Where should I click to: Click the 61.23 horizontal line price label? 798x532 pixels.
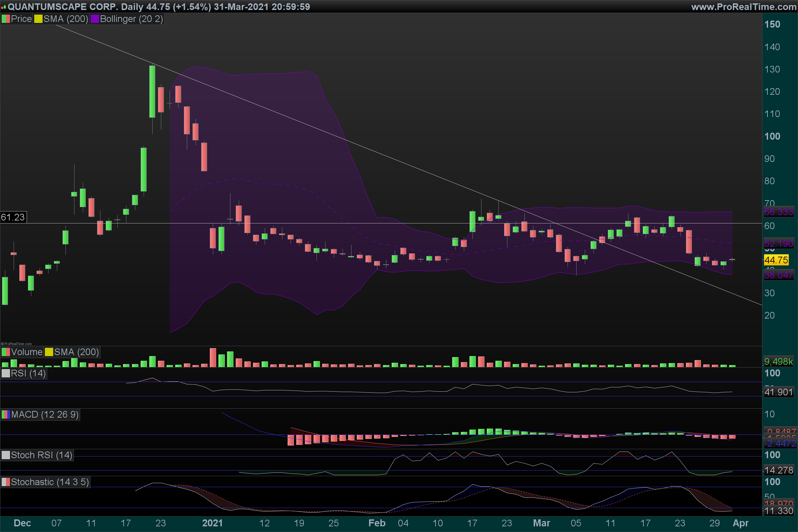click(x=13, y=217)
